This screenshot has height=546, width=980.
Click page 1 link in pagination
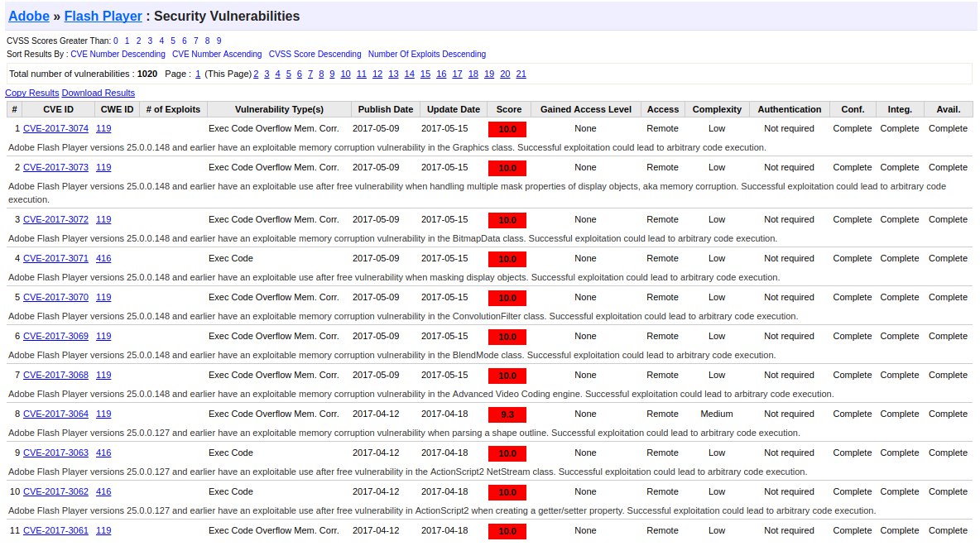pyautogui.click(x=198, y=74)
